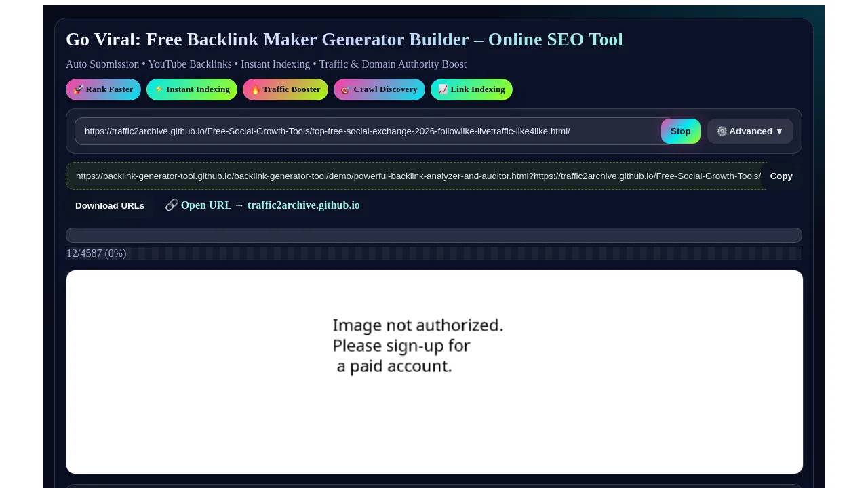Click the chain link icon beside Open URL
Viewport: 868px width, 488px height.
point(172,205)
